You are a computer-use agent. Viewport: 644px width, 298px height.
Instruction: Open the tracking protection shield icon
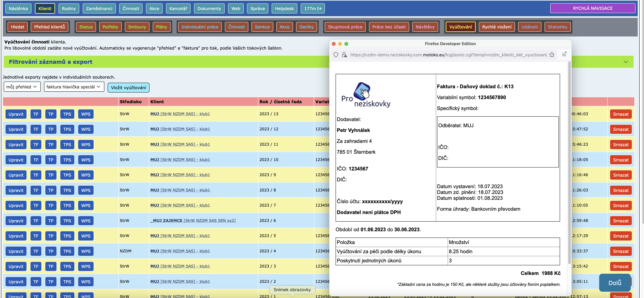coord(336,55)
